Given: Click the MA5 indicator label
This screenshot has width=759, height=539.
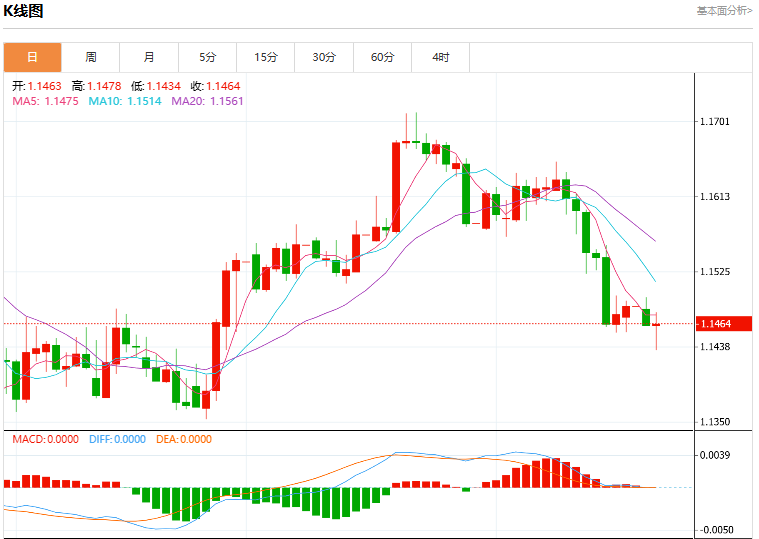Looking at the screenshot, I should point(46,101).
